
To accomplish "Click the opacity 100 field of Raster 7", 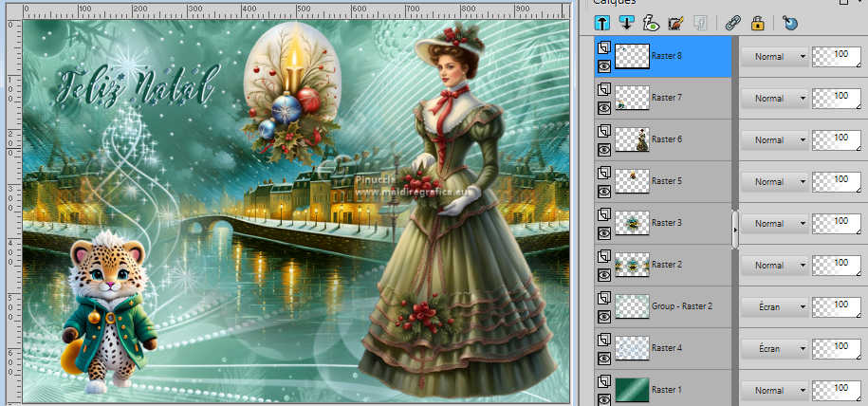I will tap(837, 99).
